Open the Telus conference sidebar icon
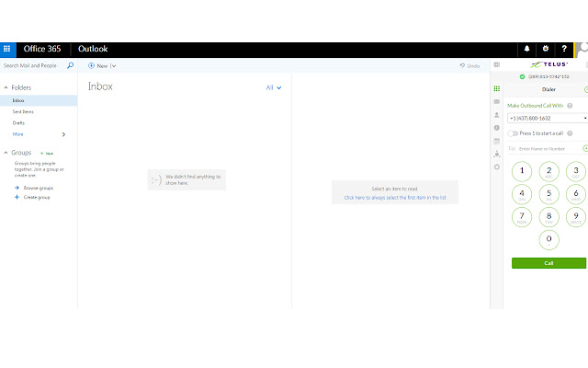Image resolution: width=588 pixels, height=368 pixels. (x=497, y=154)
